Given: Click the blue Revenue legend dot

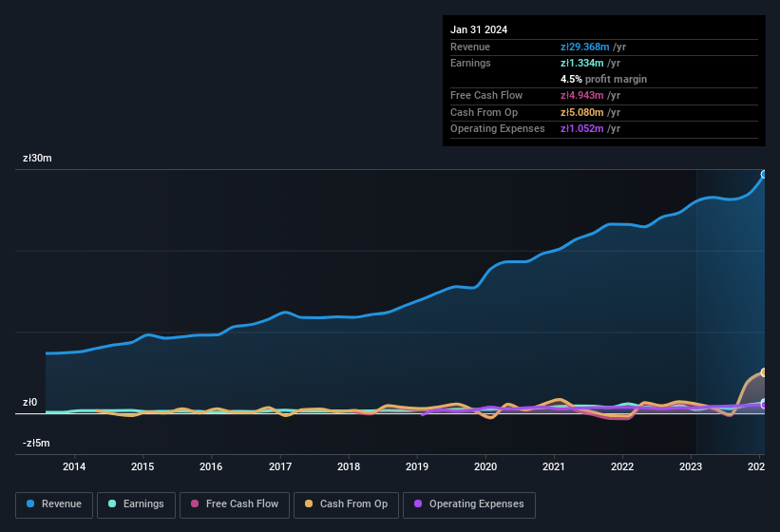Looking at the screenshot, I should 30,503.
